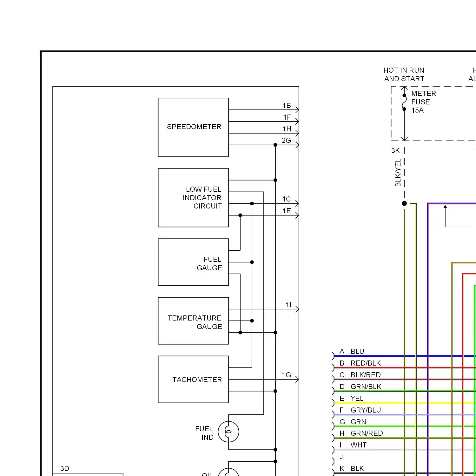This screenshot has height=476, width=476.
Task: Click connector pin label 1I
Action: (x=288, y=305)
